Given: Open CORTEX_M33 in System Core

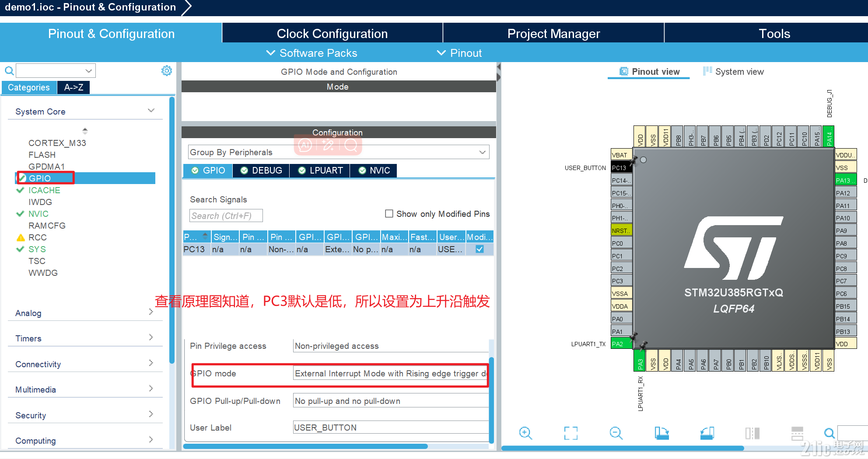Looking at the screenshot, I should pos(57,143).
